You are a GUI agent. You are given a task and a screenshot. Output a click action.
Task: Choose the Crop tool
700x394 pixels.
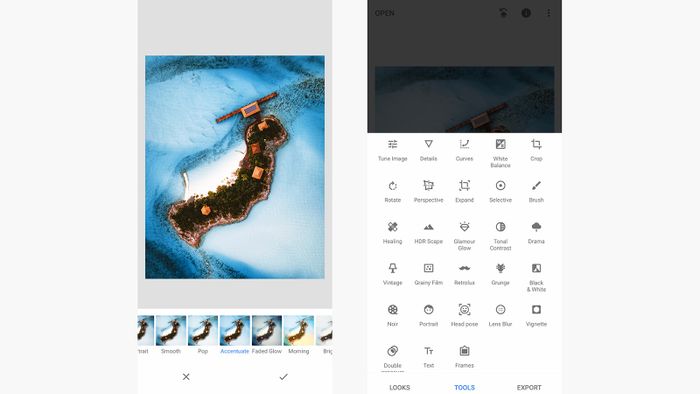click(x=536, y=150)
